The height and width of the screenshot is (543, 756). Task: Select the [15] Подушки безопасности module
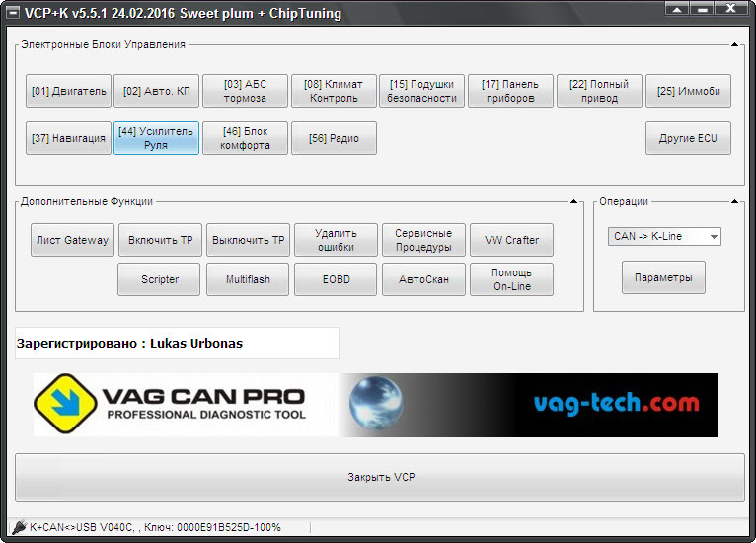[421, 91]
